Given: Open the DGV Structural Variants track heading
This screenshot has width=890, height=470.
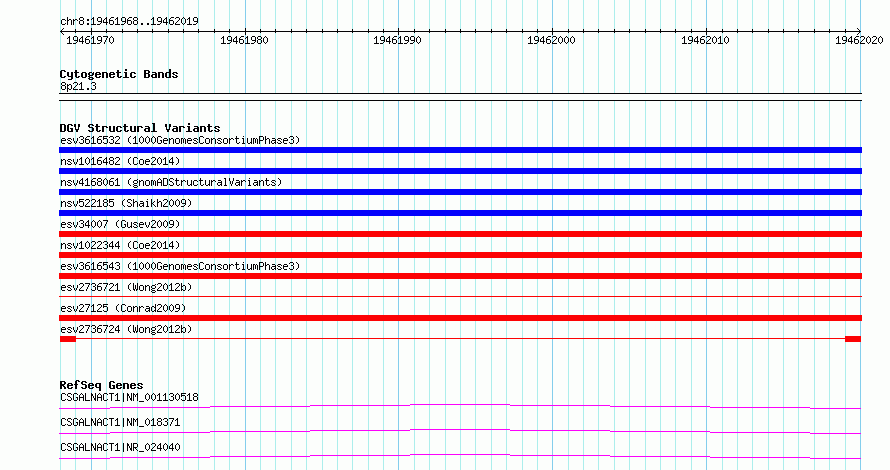Looking at the screenshot, I should point(140,128).
